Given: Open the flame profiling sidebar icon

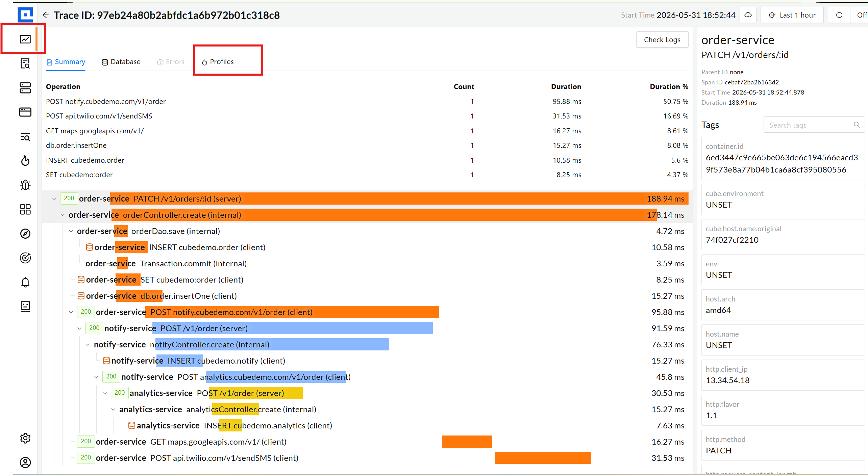Looking at the screenshot, I should (25, 161).
